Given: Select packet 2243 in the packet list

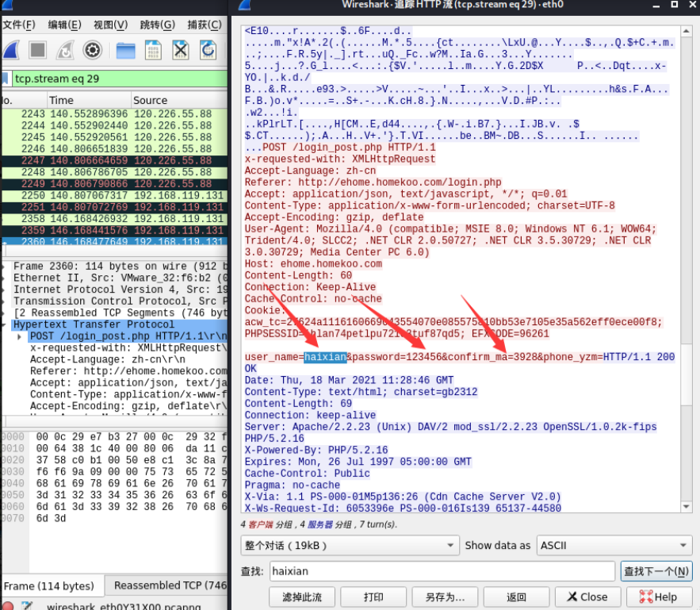Looking at the screenshot, I should click(115, 114).
